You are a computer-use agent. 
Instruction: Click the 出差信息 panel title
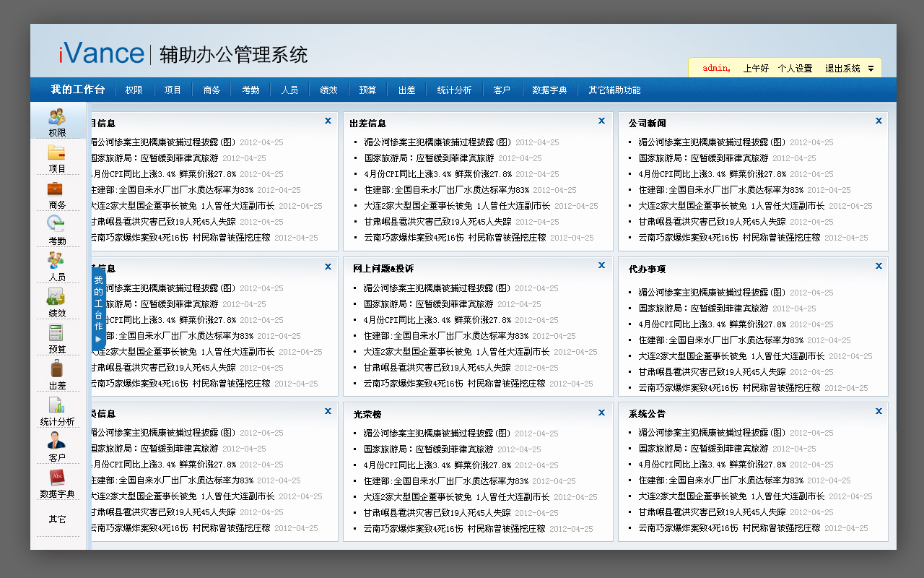click(367, 124)
